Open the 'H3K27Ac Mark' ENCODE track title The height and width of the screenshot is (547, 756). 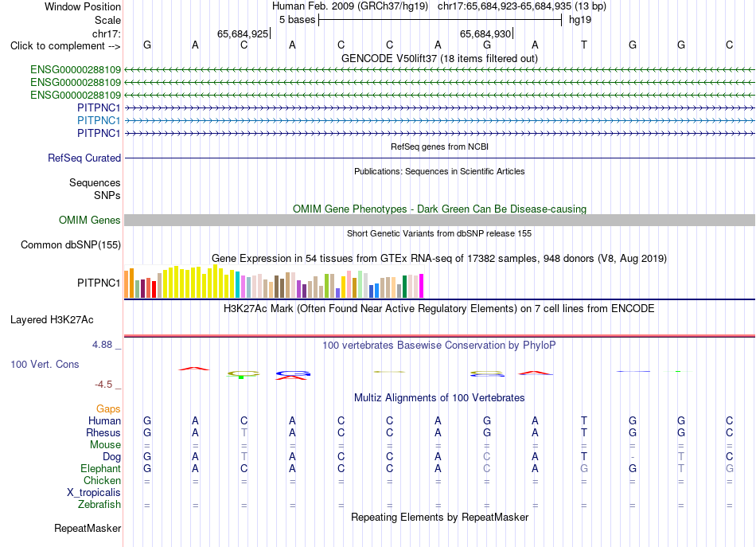[x=439, y=309]
